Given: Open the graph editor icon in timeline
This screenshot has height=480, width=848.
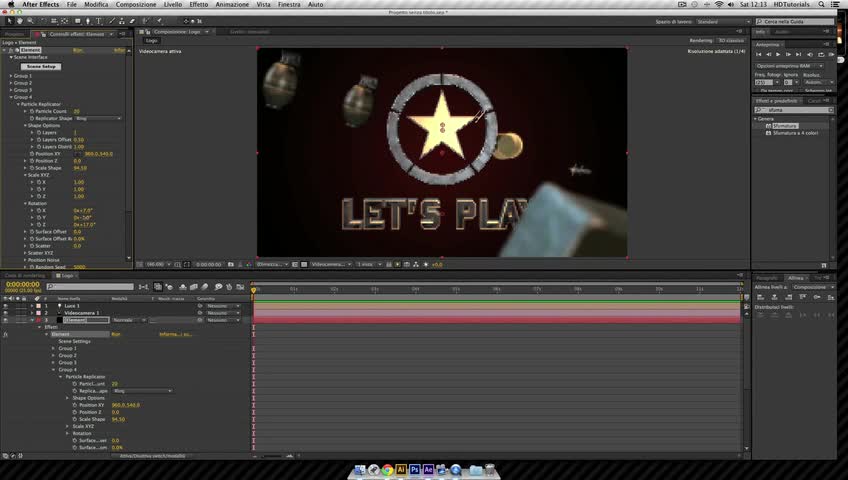Looking at the screenshot, I should [x=240, y=286].
